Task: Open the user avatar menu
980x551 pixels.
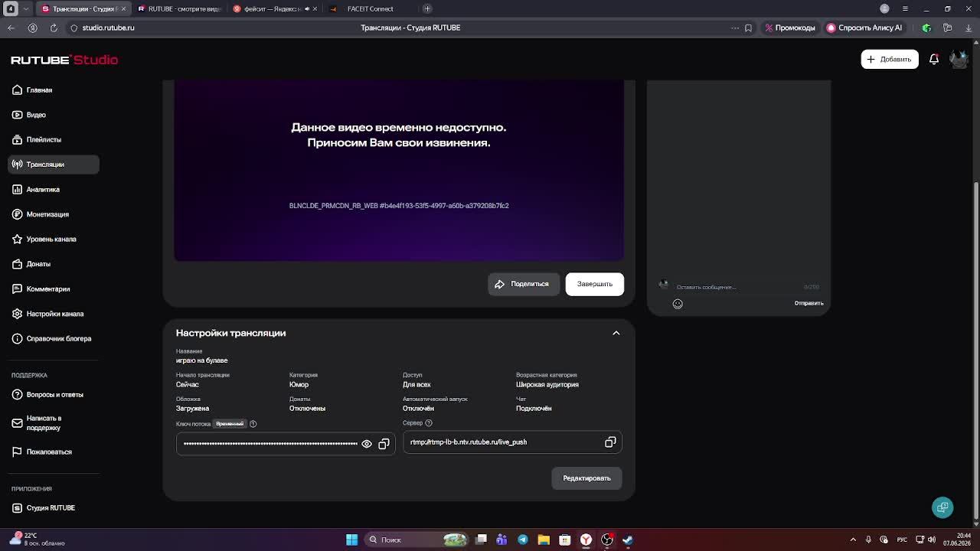Action: 959,59
